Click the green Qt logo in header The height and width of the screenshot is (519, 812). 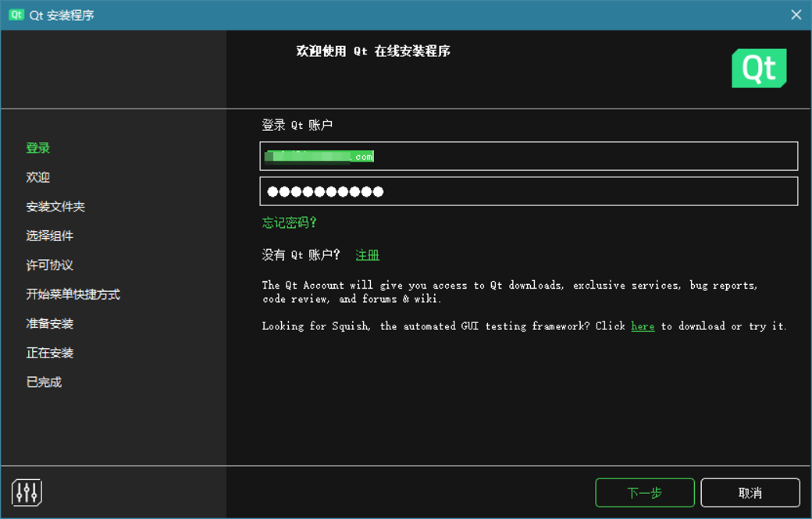759,69
